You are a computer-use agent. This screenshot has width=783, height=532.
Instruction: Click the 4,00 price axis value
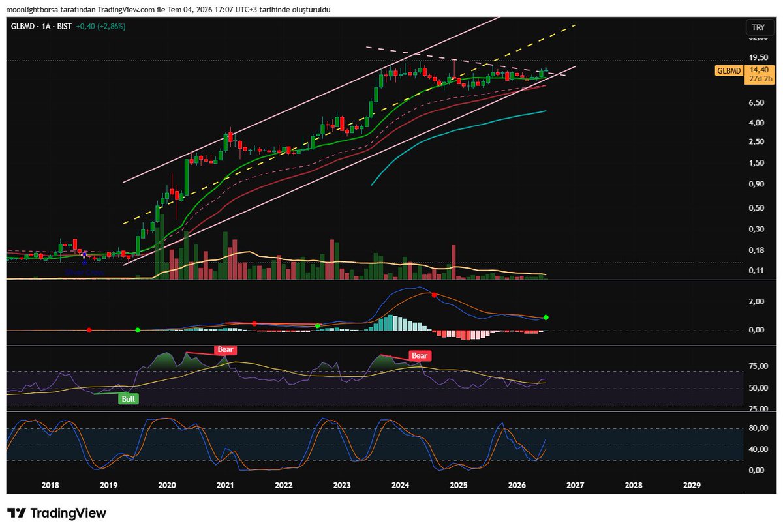tap(757, 123)
